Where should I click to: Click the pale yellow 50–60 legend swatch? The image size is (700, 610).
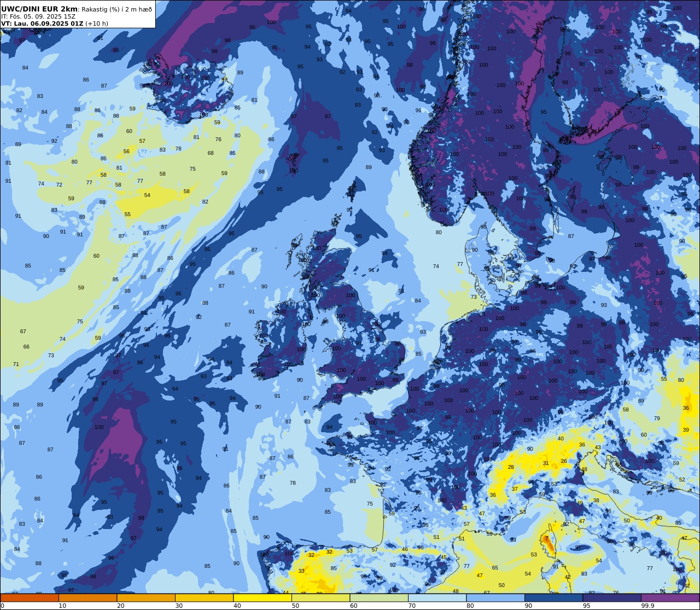[x=320, y=598]
